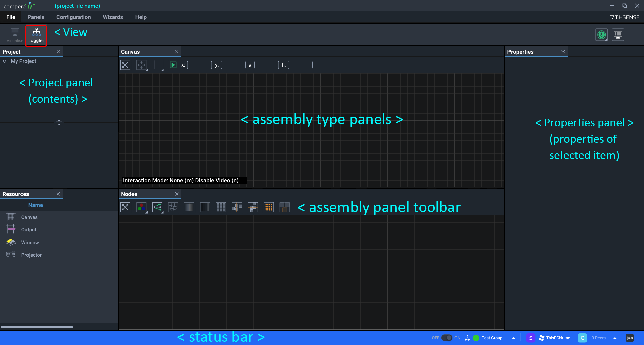Click the three-by-three grey grid icon
Image resolution: width=644 pixels, height=345 pixels.
[x=221, y=207]
